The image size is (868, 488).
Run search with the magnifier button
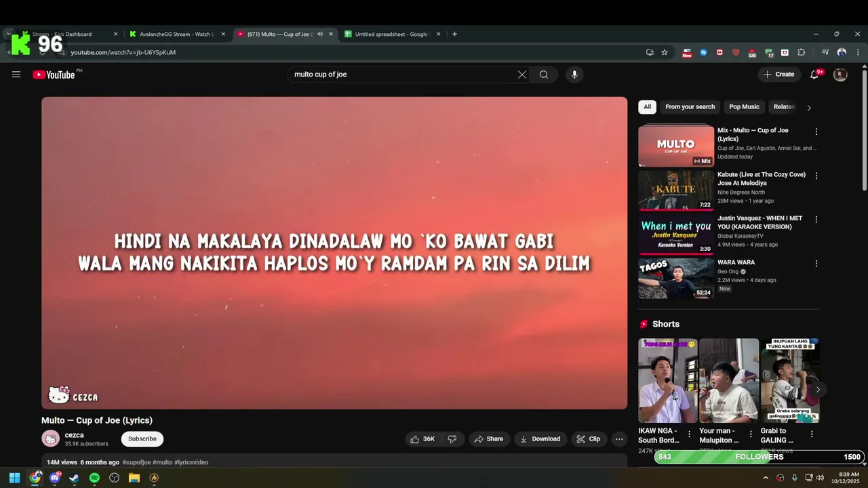[544, 75]
